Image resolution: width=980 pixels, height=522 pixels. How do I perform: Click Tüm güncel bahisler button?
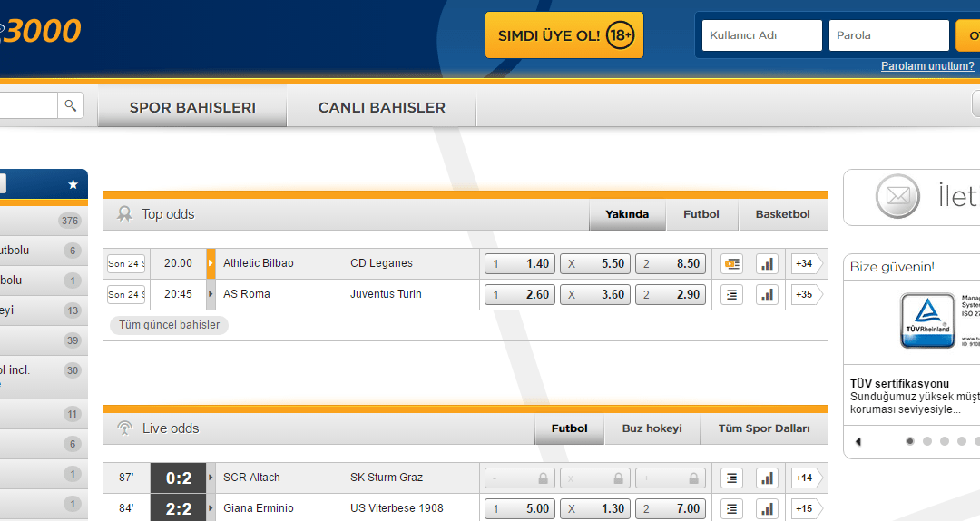pos(170,325)
